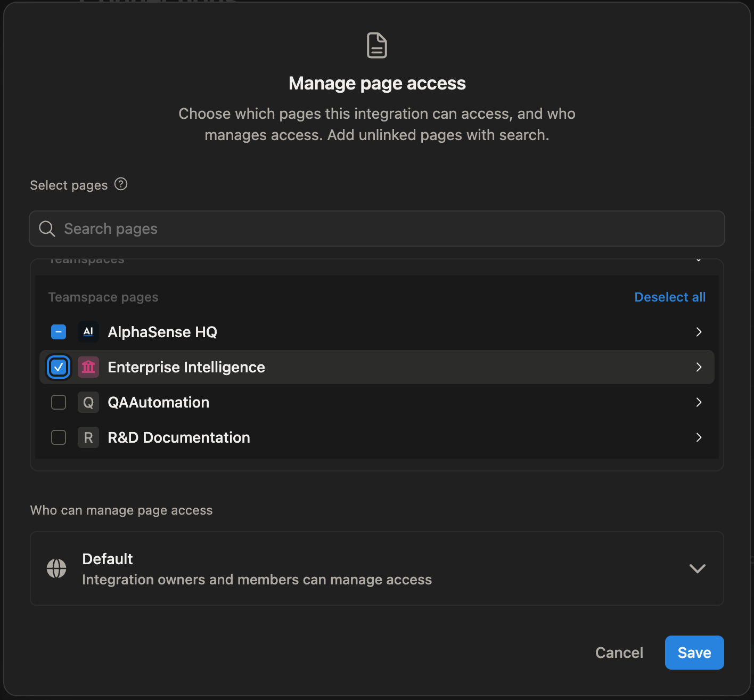Click Deselect all link
Image resolution: width=754 pixels, height=700 pixels.
tap(669, 297)
